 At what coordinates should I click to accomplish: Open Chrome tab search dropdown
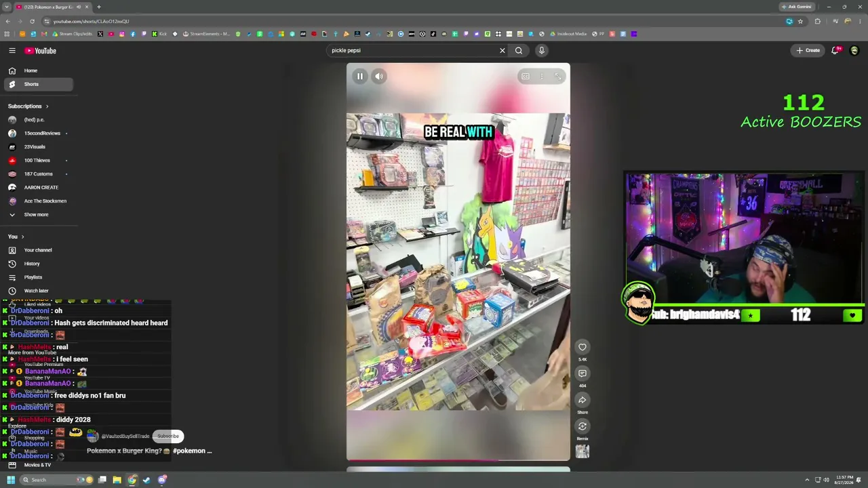coord(7,7)
